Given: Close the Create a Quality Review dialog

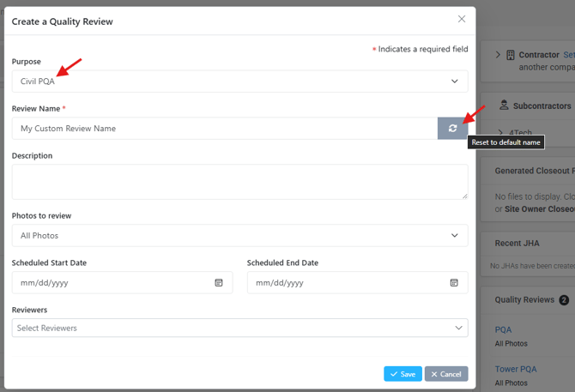Looking at the screenshot, I should pyautogui.click(x=462, y=19).
